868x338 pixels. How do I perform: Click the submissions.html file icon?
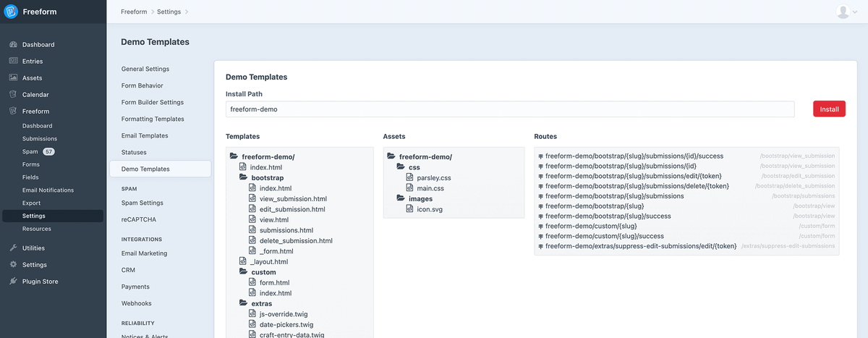click(x=252, y=230)
